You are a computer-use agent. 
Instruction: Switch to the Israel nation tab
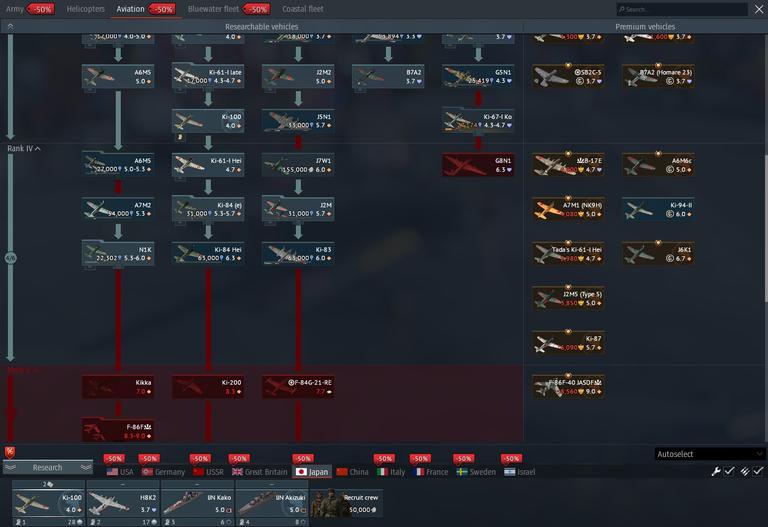tap(520, 472)
